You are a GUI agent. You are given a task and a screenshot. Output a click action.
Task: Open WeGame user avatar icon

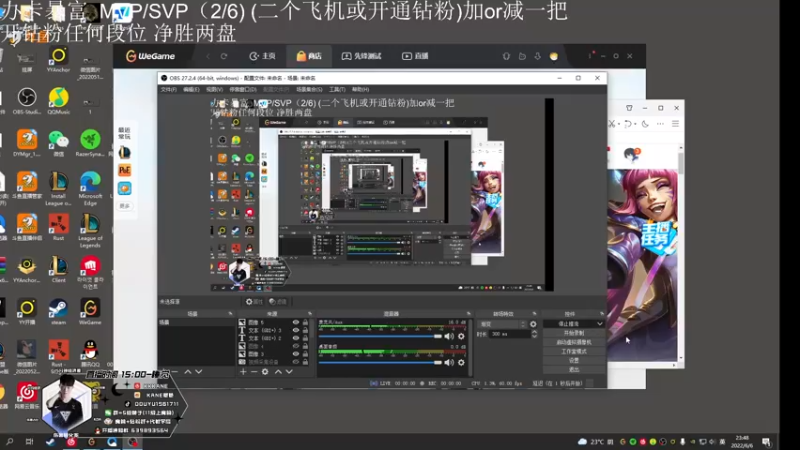click(x=554, y=56)
